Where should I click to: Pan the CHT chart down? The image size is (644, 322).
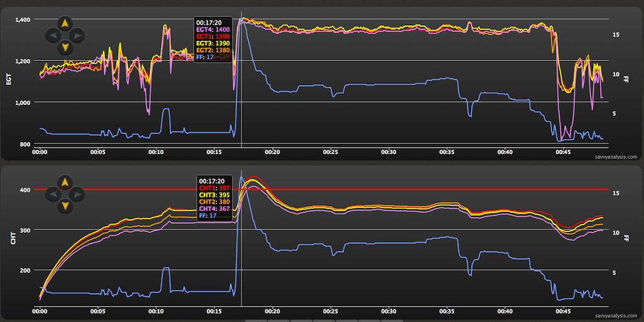tap(64, 206)
